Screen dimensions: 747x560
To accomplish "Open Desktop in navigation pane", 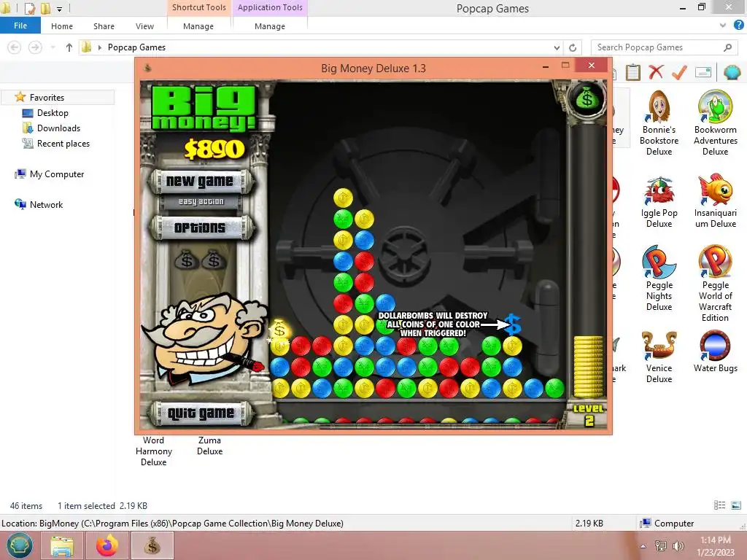I will [x=53, y=113].
